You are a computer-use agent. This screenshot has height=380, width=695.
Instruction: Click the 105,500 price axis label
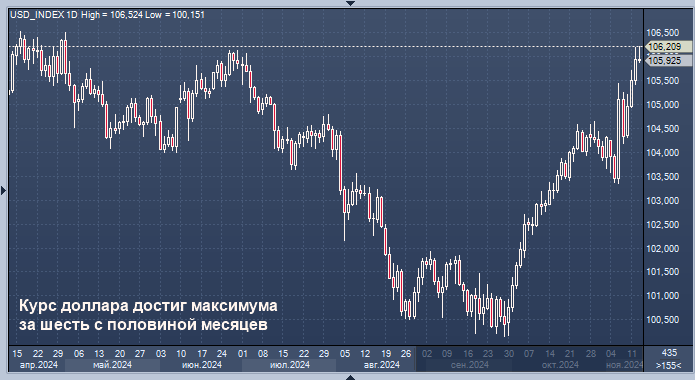point(663,81)
